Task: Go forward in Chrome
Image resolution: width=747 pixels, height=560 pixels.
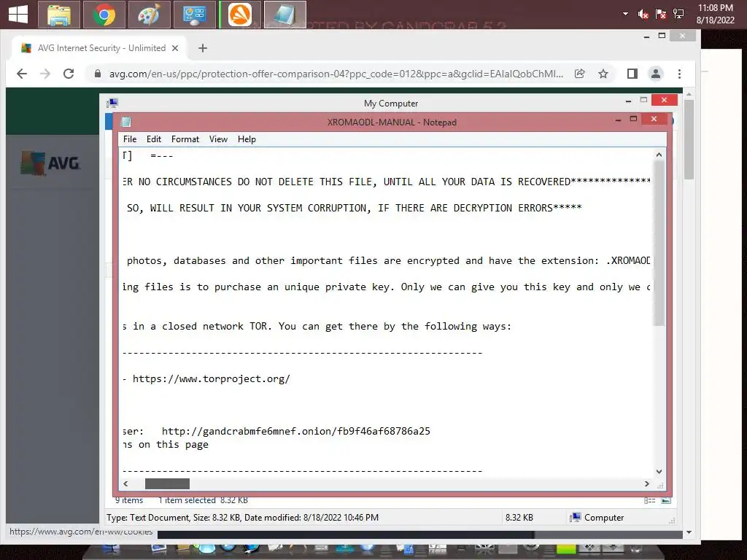Action: [45, 74]
